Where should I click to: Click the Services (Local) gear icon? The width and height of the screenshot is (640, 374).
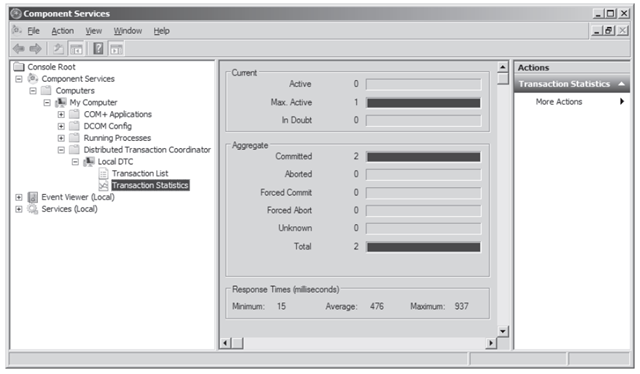(x=33, y=209)
